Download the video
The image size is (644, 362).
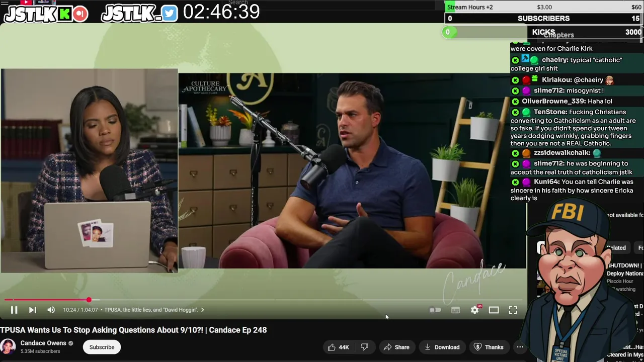pyautogui.click(x=442, y=347)
